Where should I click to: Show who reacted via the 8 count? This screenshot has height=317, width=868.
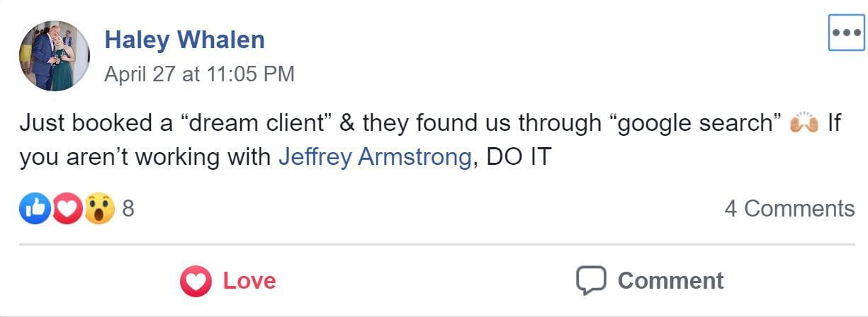128,208
